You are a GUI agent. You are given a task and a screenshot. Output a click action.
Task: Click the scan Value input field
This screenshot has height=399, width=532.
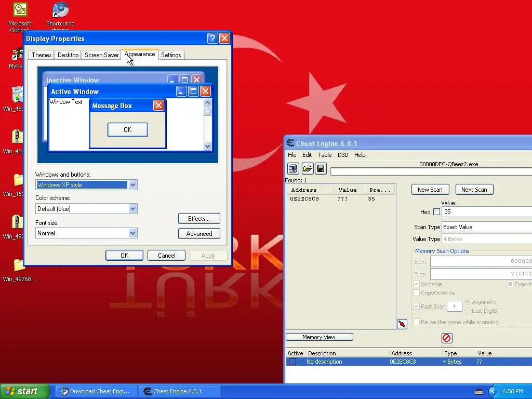(487, 212)
